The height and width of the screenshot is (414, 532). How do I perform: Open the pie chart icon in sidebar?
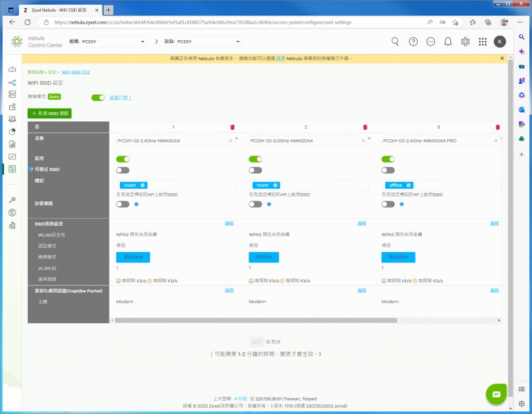[x=12, y=132]
